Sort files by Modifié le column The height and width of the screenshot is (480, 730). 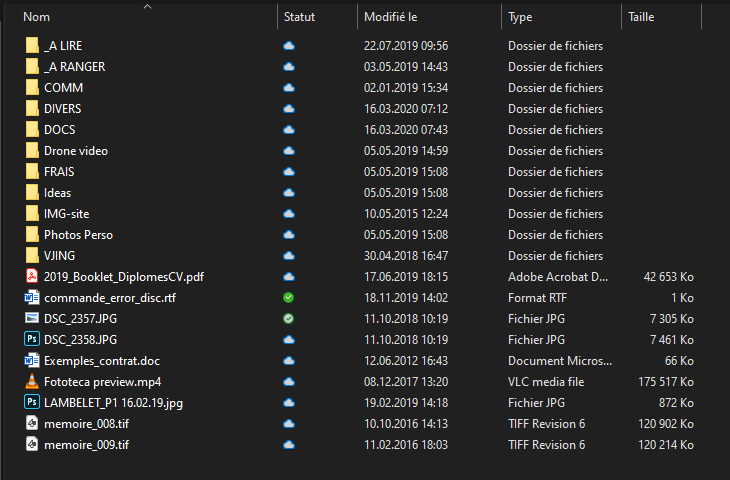tap(390, 17)
